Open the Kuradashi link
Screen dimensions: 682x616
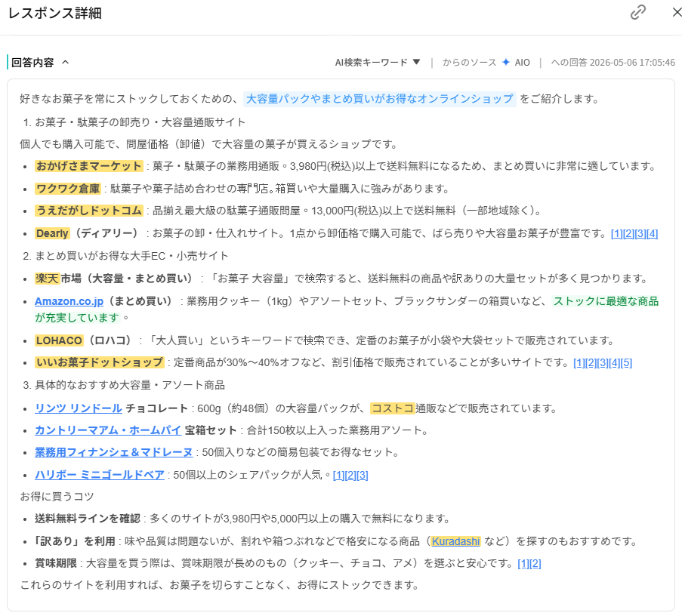point(456,541)
